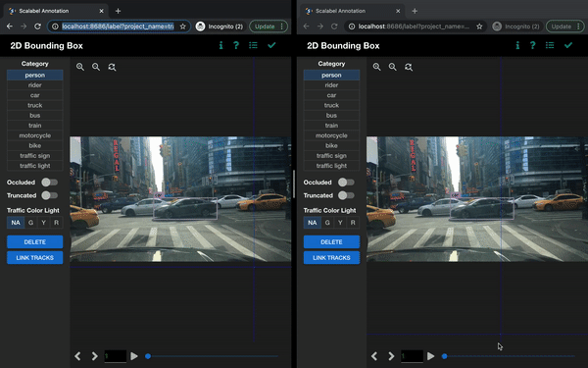The height and width of the screenshot is (368, 588).
Task: Go to previous frame in right window
Action: [x=374, y=356]
